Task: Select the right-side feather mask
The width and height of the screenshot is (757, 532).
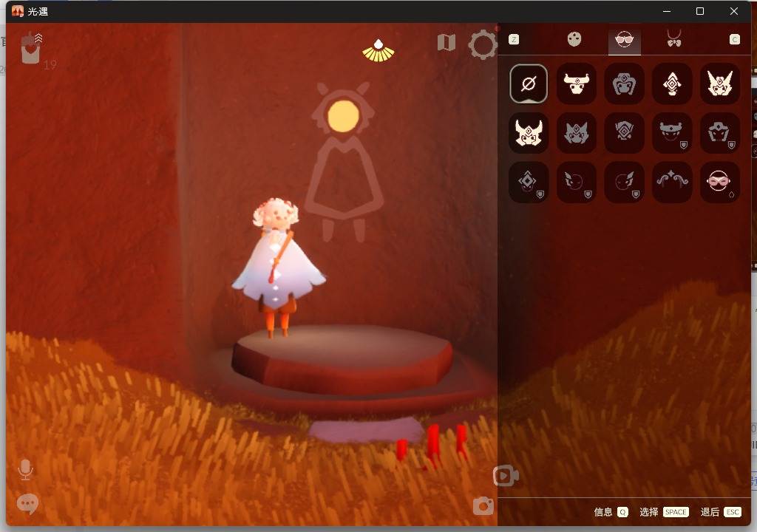Action: pyautogui.click(x=624, y=182)
